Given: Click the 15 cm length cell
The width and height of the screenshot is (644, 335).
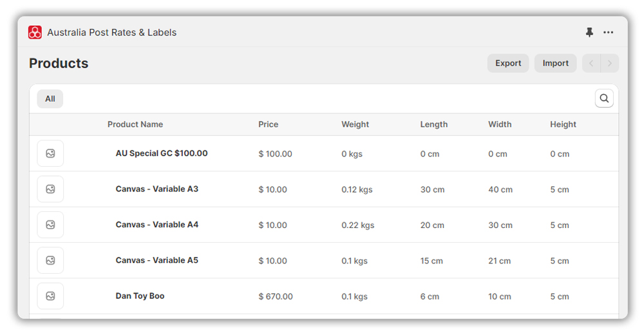Looking at the screenshot, I should coord(431,261).
